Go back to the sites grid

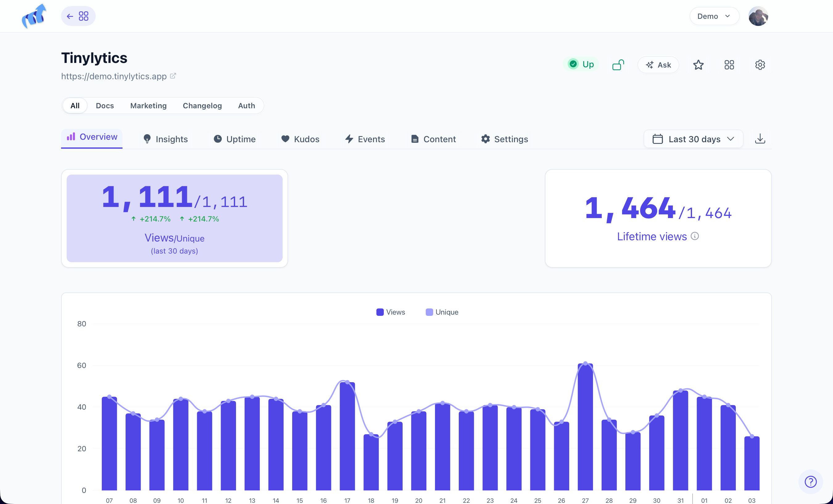[78, 16]
